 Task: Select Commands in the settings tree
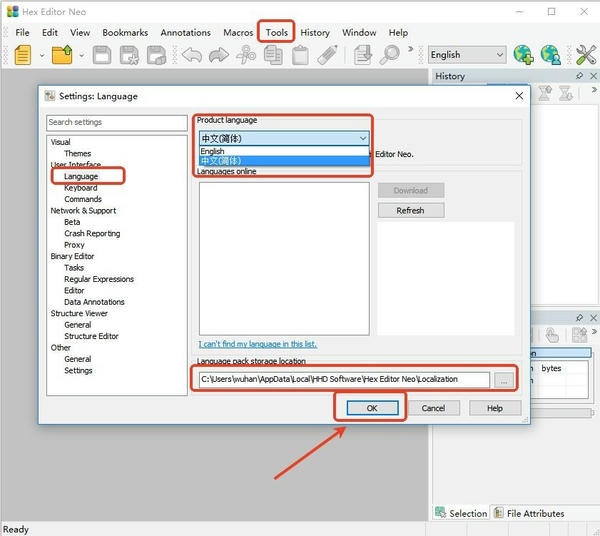click(x=83, y=199)
